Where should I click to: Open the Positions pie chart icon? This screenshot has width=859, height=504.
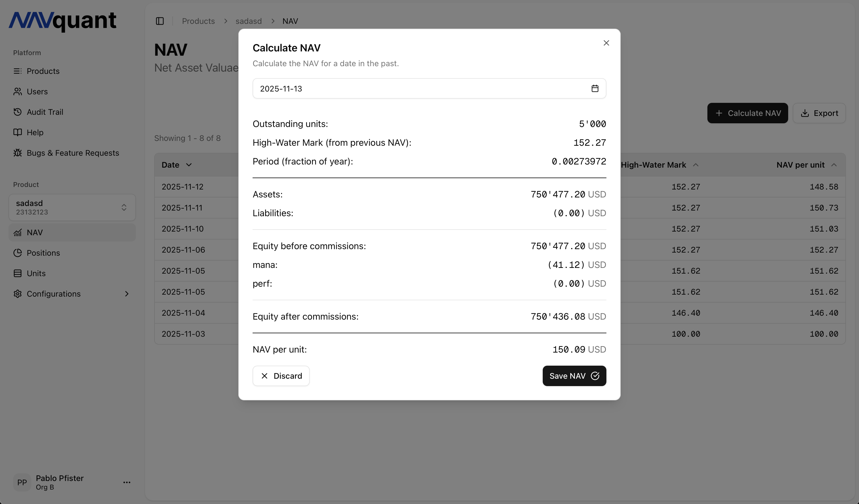coord(18,253)
